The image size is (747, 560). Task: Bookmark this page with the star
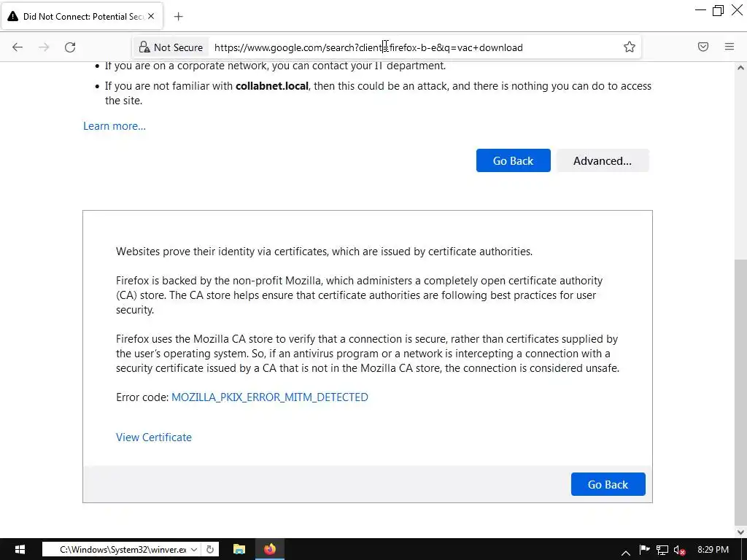pos(630,47)
